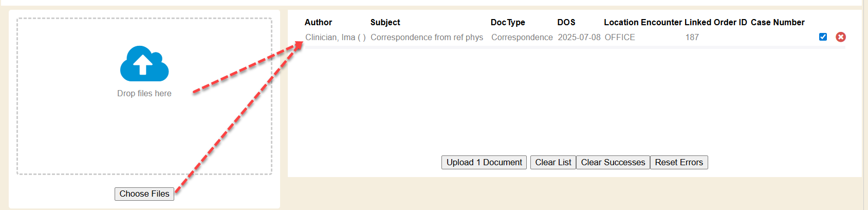
Task: Click the Upload 1 Document button
Action: (x=484, y=163)
